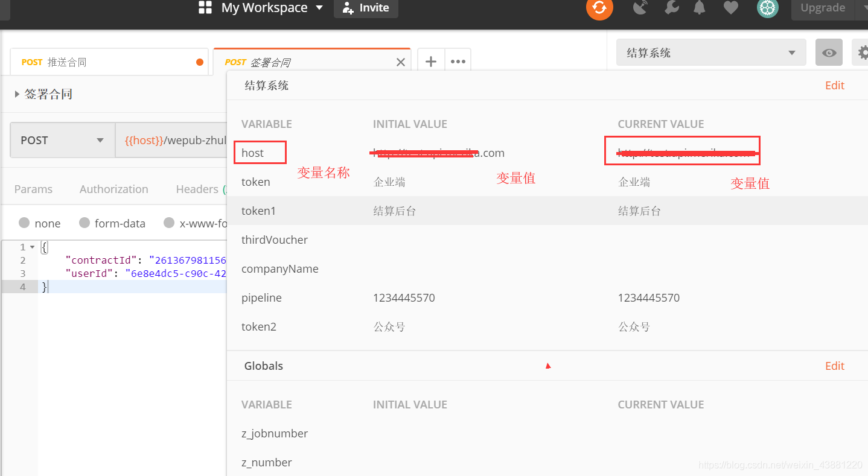
Task: Select the form-data body option
Action: 112,223
